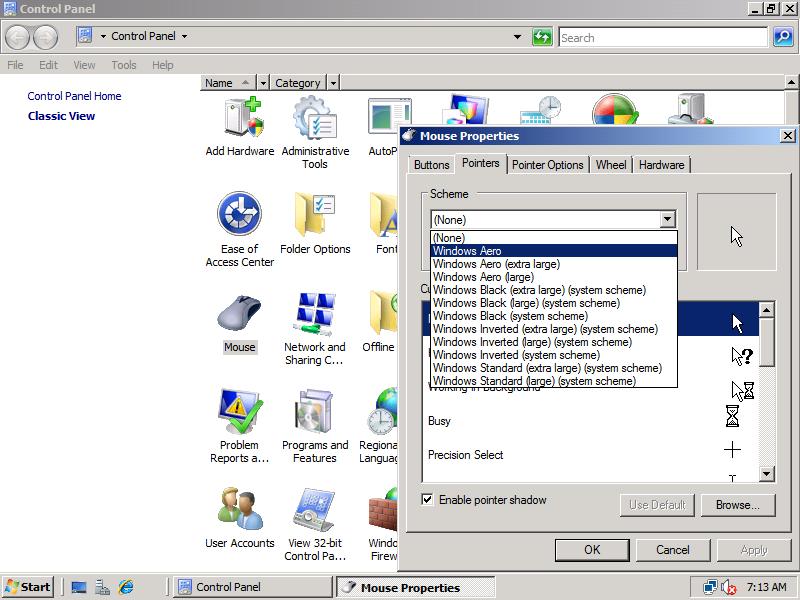Expand address bar history dropdown
The height and width of the screenshot is (600, 800).
click(x=517, y=37)
